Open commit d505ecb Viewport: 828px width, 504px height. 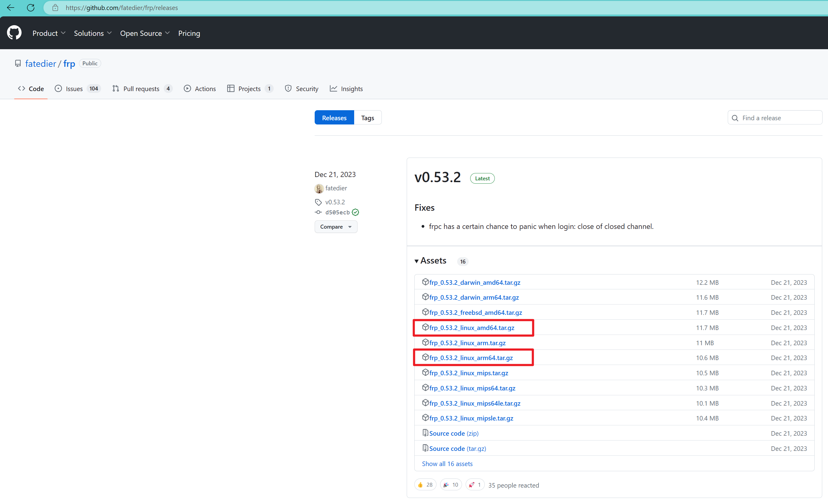click(x=337, y=212)
